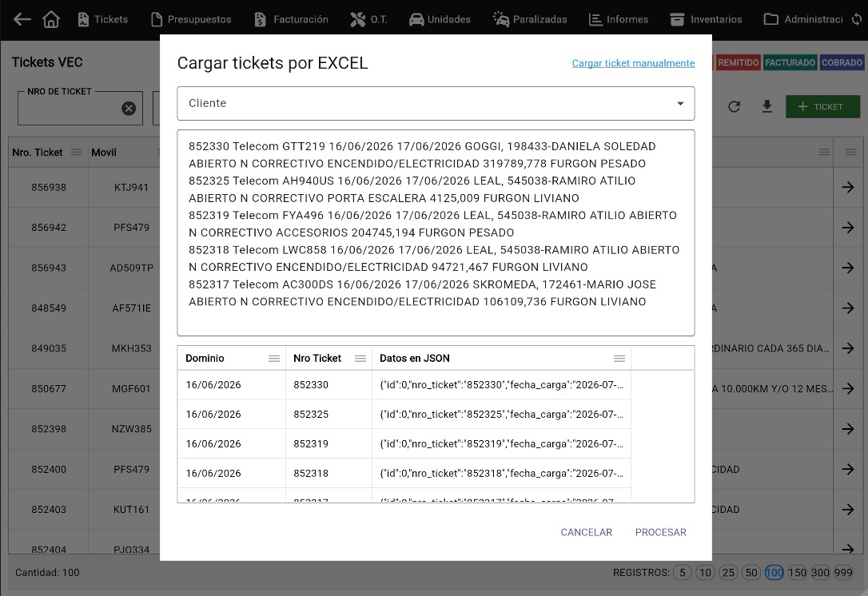Open the O.T. menu

368,19
